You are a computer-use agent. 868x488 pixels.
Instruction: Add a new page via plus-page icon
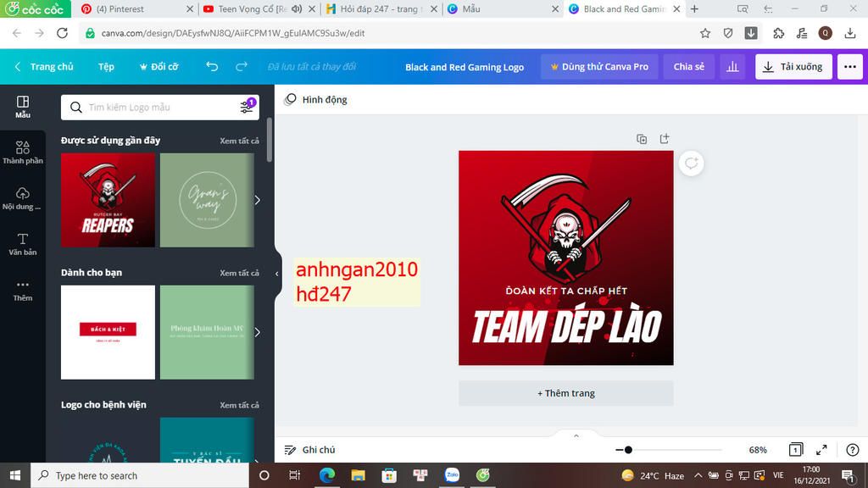click(665, 139)
